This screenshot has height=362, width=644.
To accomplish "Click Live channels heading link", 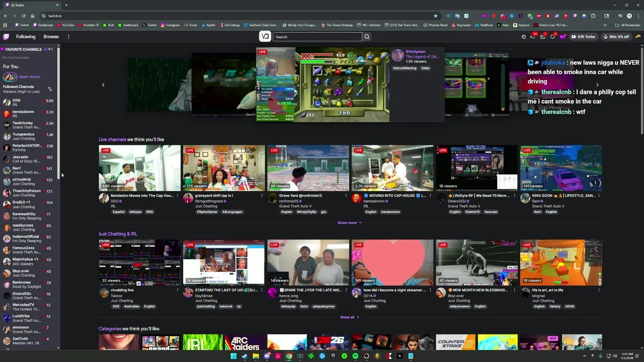I will [x=112, y=139].
